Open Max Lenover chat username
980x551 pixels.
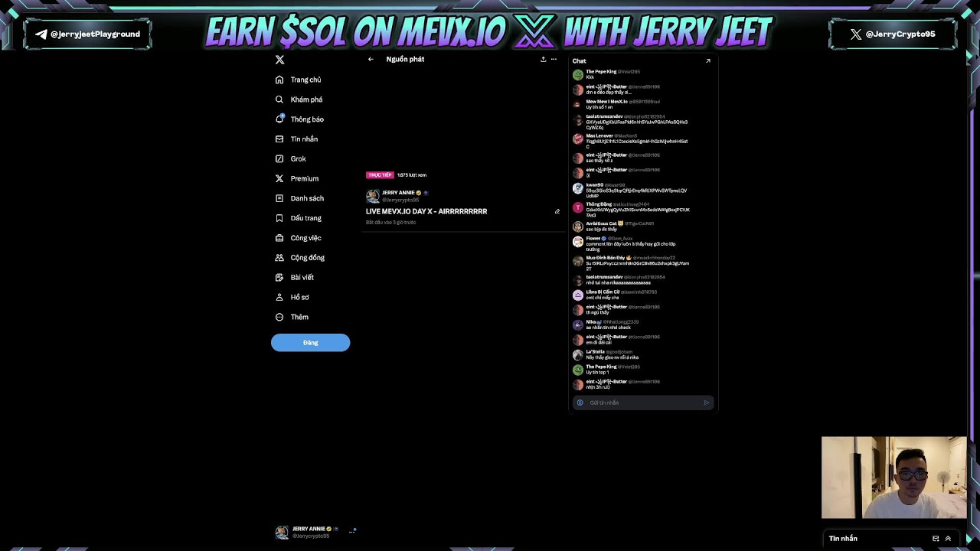point(599,136)
